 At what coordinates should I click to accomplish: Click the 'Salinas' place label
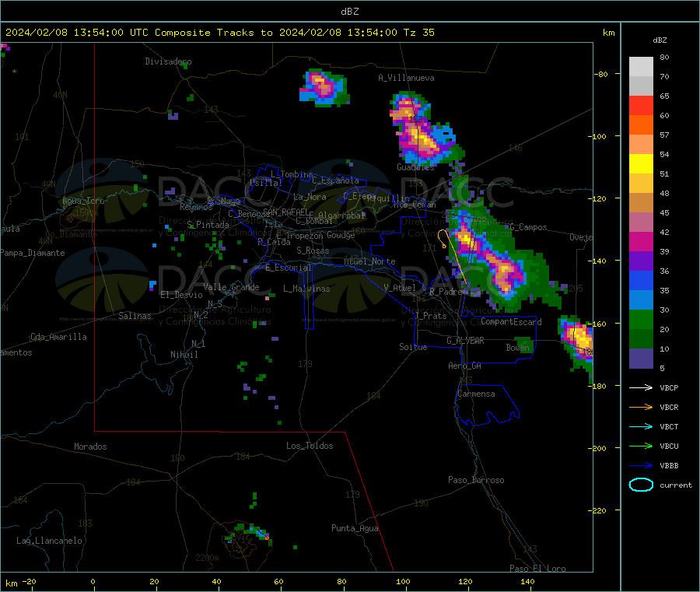135,316
